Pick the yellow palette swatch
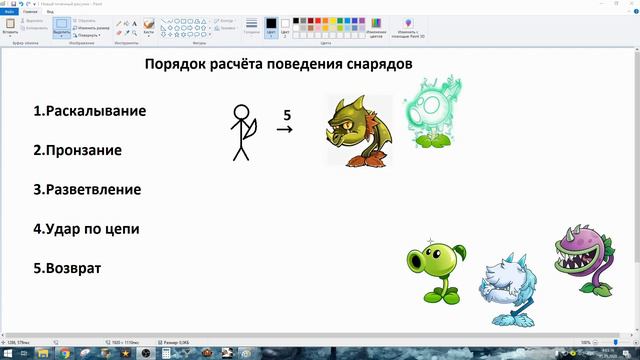This screenshot has width=640, height=360. coord(333,21)
